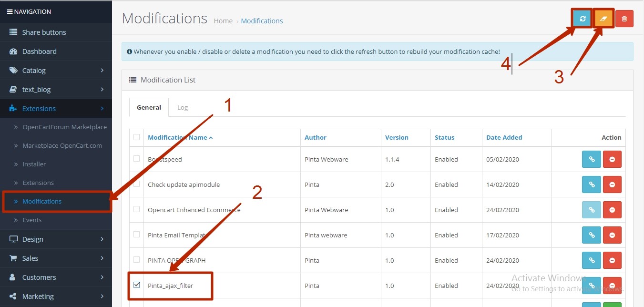Switch to the General tab

pyautogui.click(x=149, y=107)
